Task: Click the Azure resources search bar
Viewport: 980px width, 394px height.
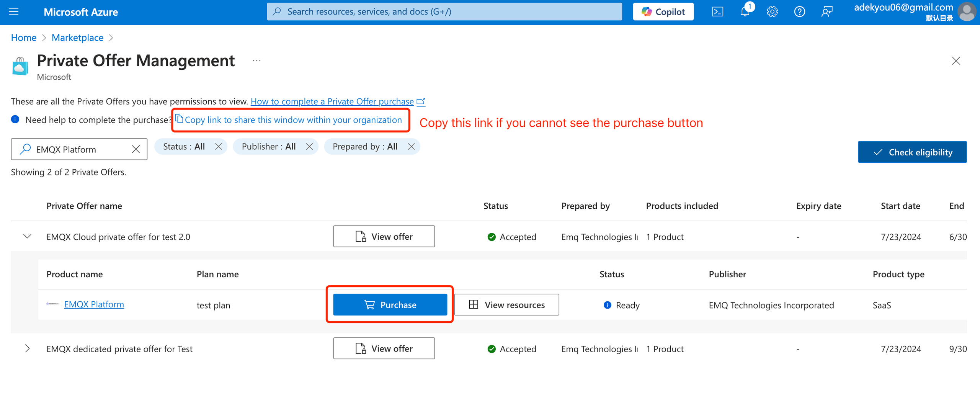Action: pos(444,11)
